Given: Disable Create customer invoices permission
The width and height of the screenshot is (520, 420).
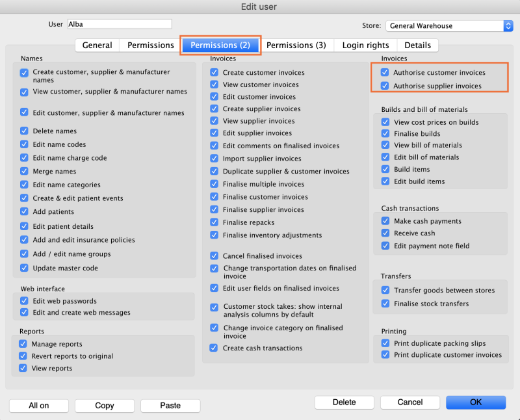Looking at the screenshot, I should point(214,73).
